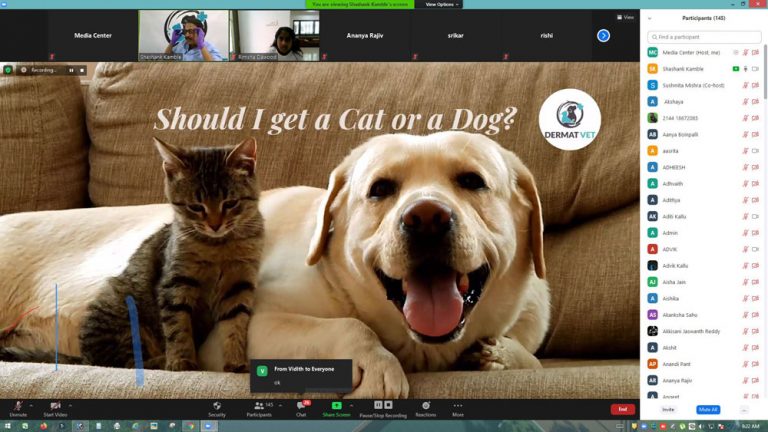Click the mic icon for Shashank Kamble

(x=745, y=69)
